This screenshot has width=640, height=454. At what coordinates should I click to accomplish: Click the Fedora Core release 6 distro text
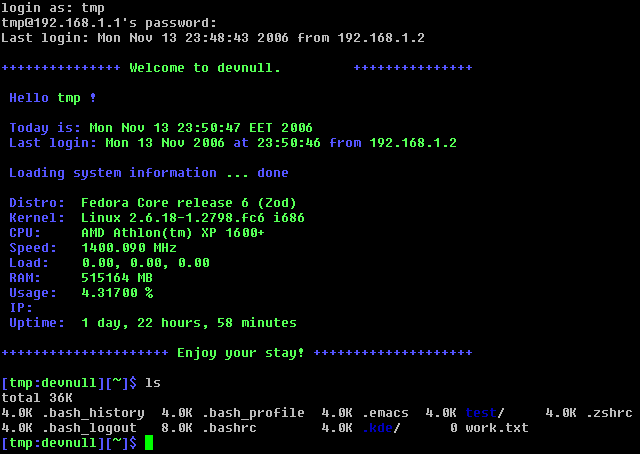[x=188, y=203]
